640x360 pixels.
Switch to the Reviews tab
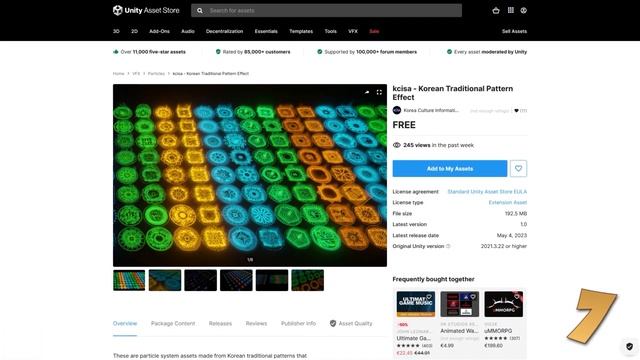click(x=256, y=323)
